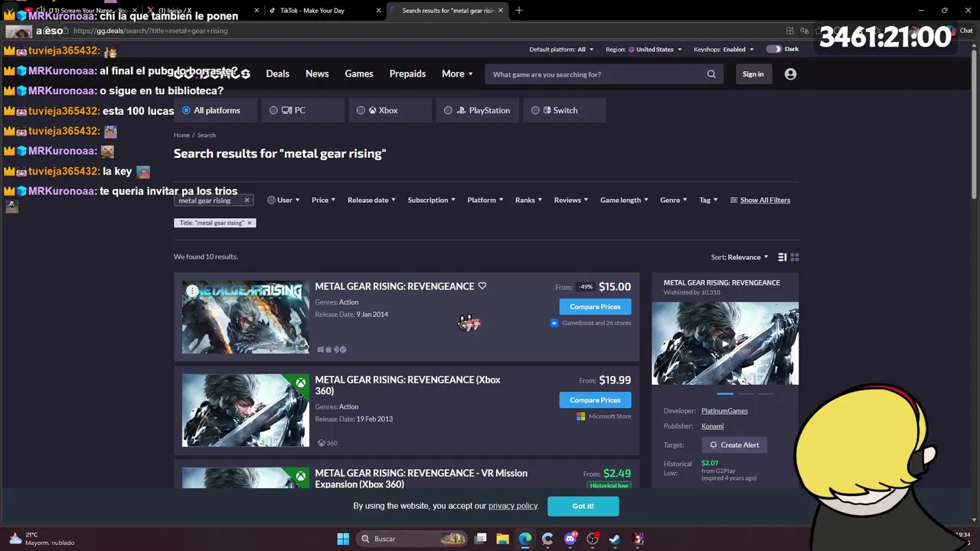Open the User filter dropdown
Viewport: 980px width, 551px height.
click(283, 201)
